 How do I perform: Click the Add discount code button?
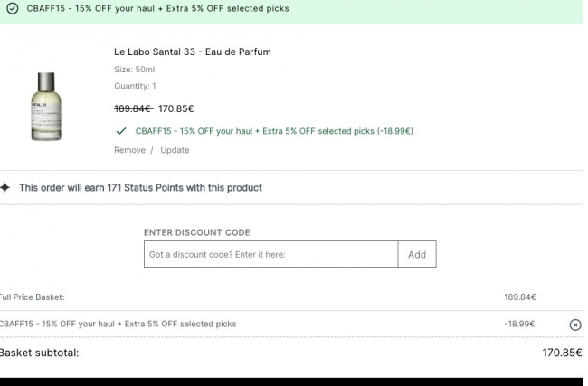pos(417,254)
